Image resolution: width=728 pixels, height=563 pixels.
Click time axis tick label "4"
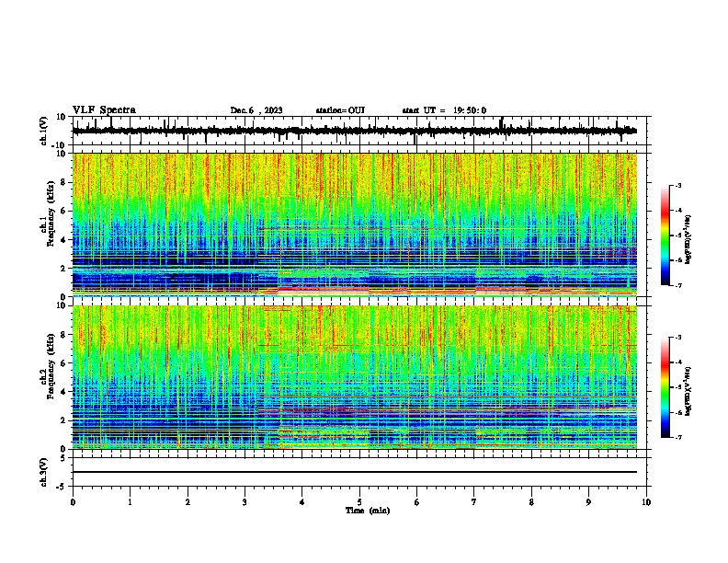coord(302,502)
